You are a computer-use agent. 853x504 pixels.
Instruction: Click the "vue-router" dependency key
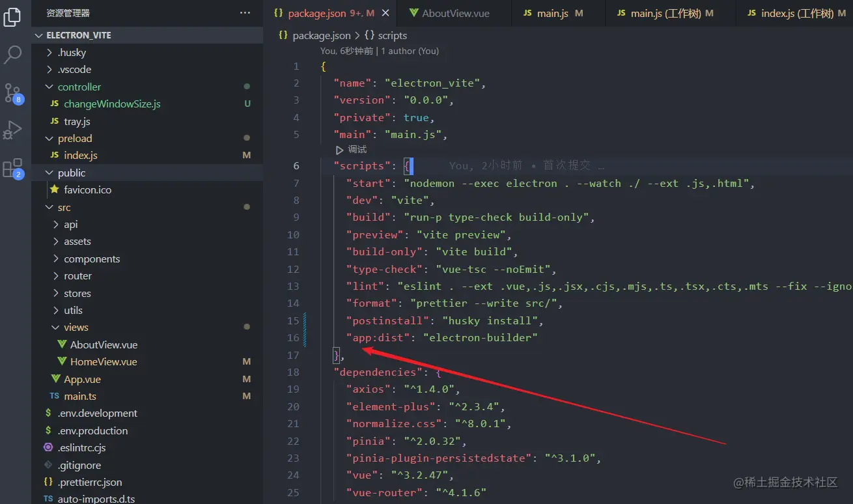tap(386, 493)
